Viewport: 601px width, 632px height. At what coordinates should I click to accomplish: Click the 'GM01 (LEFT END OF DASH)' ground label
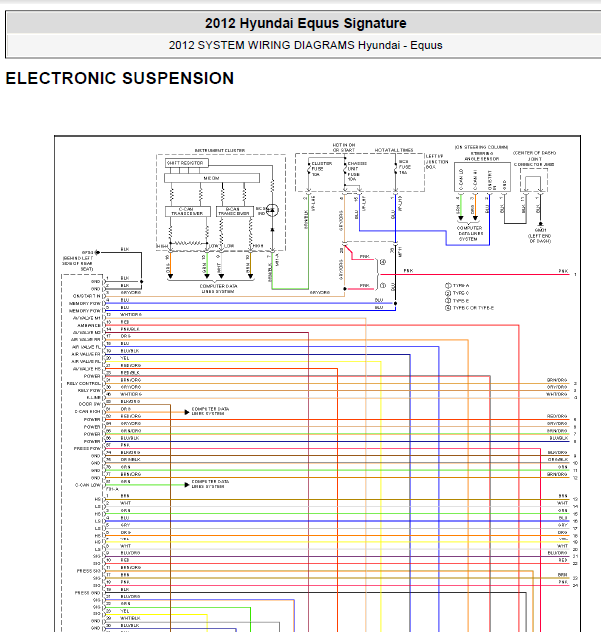point(540,236)
